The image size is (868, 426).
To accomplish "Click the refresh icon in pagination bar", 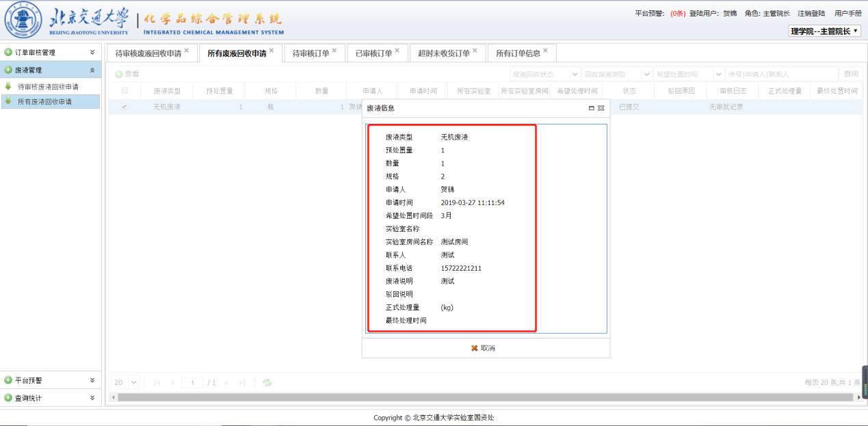I will coord(267,382).
